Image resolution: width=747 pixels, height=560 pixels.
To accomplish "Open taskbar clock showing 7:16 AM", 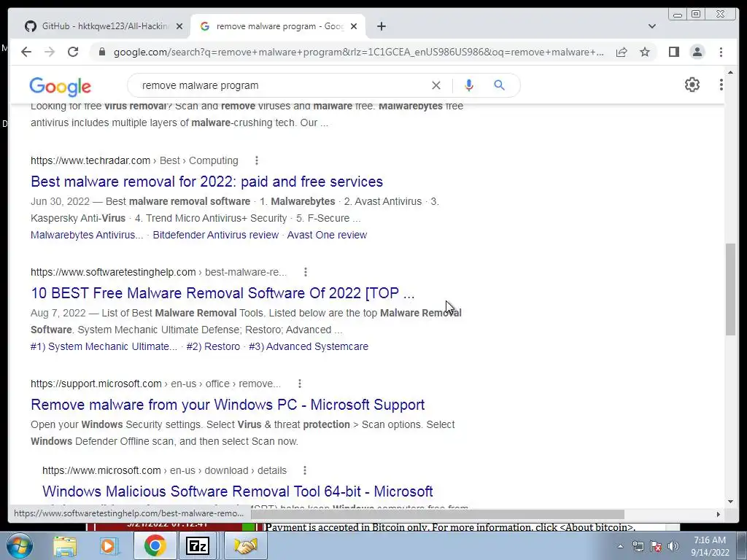I will click(710, 546).
